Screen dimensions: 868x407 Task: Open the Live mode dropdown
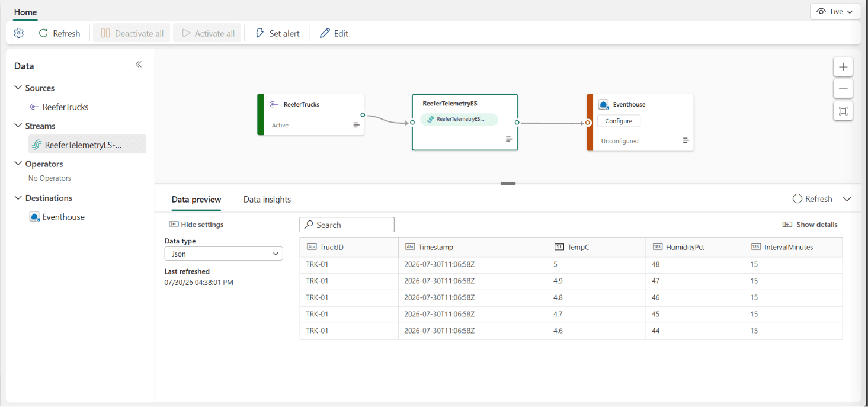pyautogui.click(x=835, y=11)
